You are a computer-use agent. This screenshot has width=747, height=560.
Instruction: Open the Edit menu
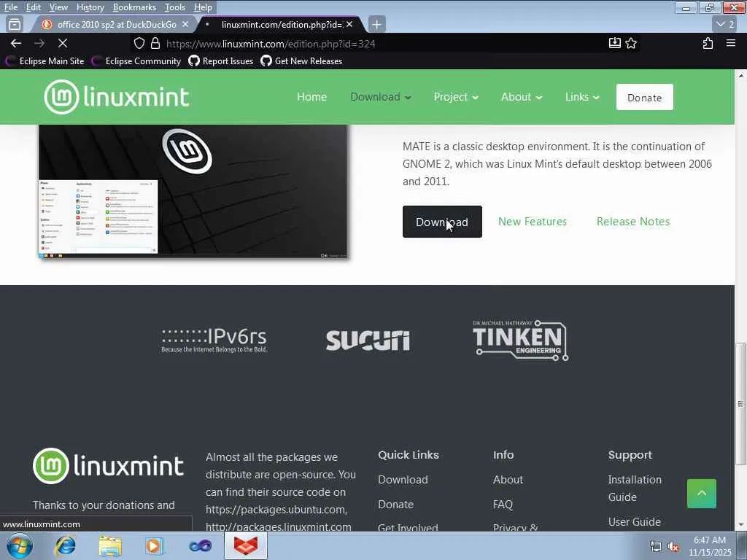coord(33,7)
